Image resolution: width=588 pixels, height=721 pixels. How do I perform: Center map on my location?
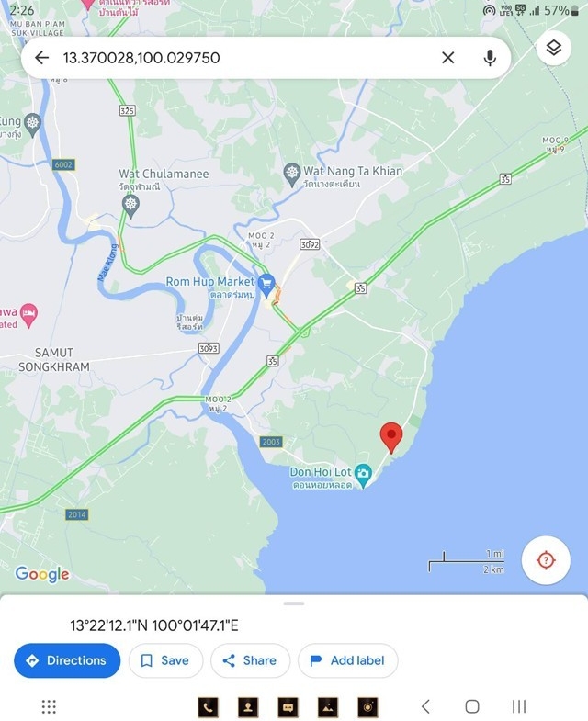[x=546, y=559]
